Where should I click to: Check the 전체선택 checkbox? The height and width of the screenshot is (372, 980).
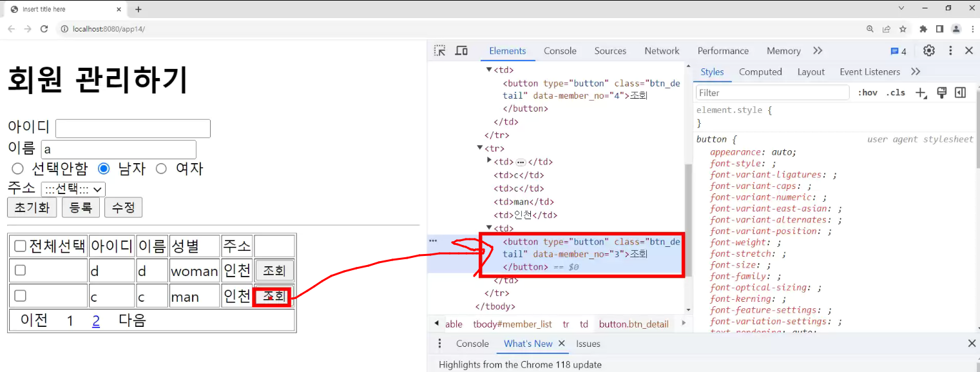point(20,246)
